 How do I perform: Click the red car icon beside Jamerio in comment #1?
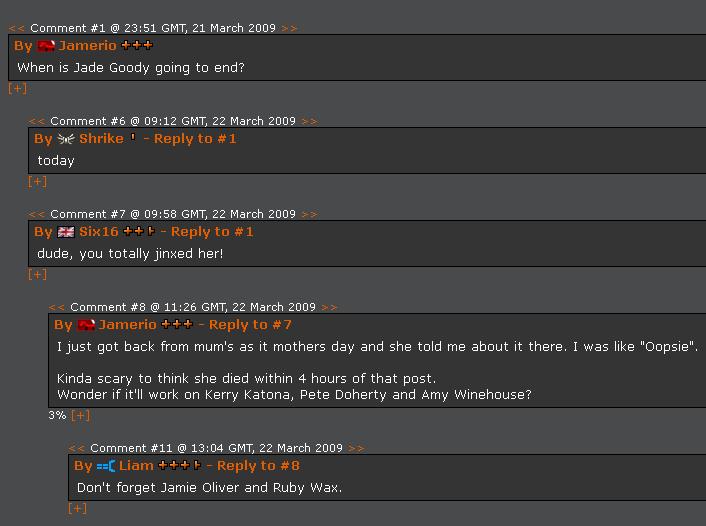click(x=46, y=46)
